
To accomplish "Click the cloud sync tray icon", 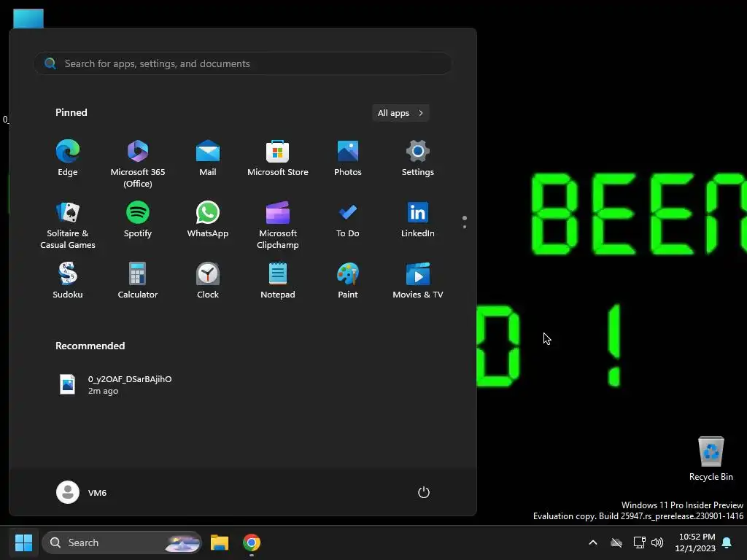I will pyautogui.click(x=616, y=542).
